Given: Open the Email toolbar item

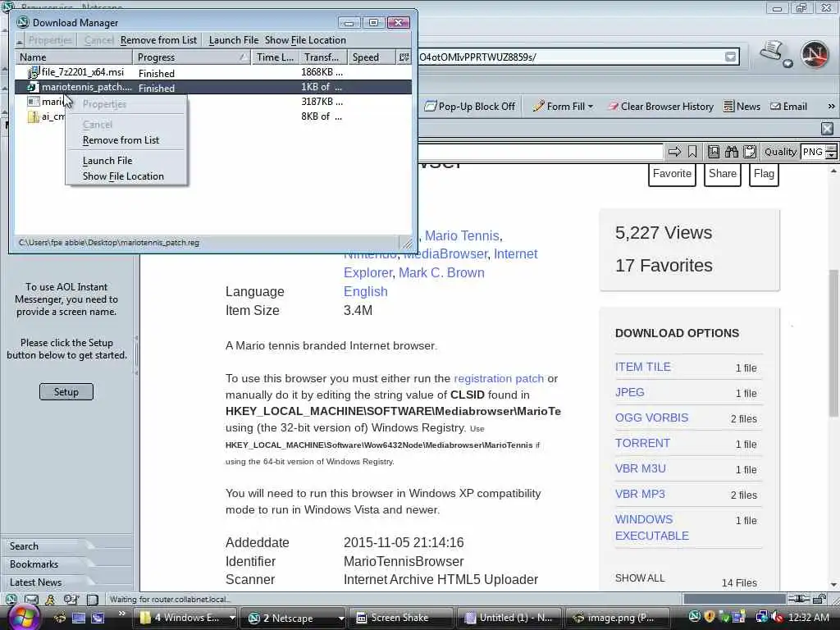Looking at the screenshot, I should [x=788, y=106].
